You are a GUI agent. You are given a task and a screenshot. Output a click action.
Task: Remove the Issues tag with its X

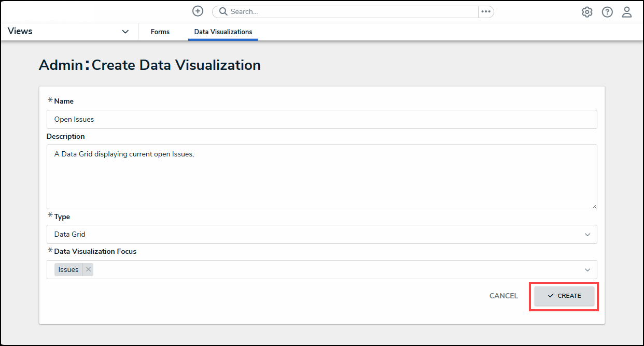click(x=88, y=269)
